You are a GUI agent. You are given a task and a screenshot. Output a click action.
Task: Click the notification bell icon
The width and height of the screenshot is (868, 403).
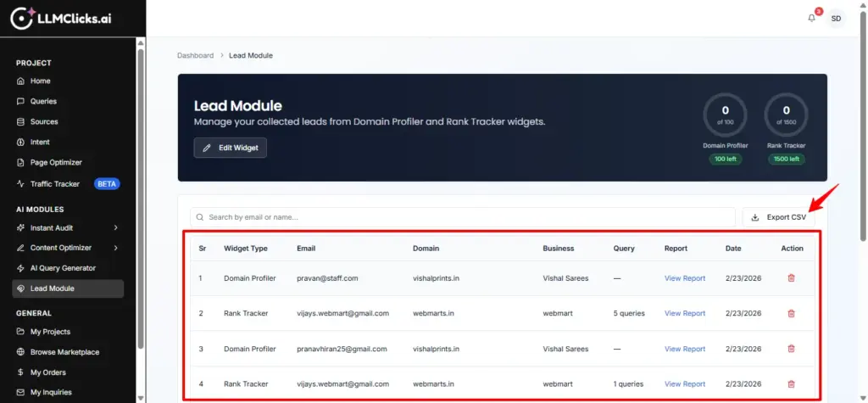[811, 18]
